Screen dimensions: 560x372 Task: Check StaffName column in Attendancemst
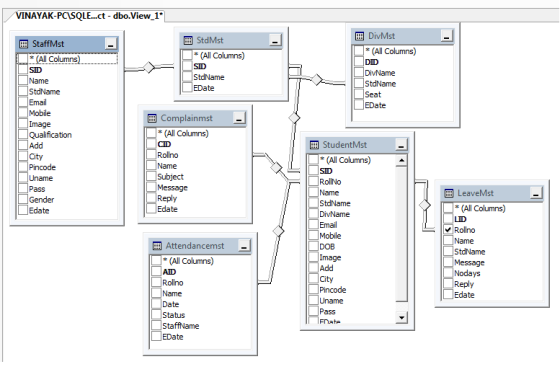click(156, 326)
